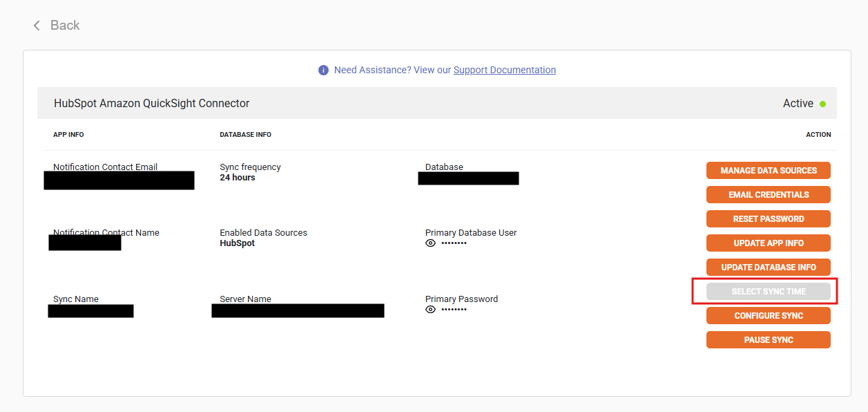Screen dimensions: 868x412
Task: Pause the sync with Pause Sync
Action: 768,340
